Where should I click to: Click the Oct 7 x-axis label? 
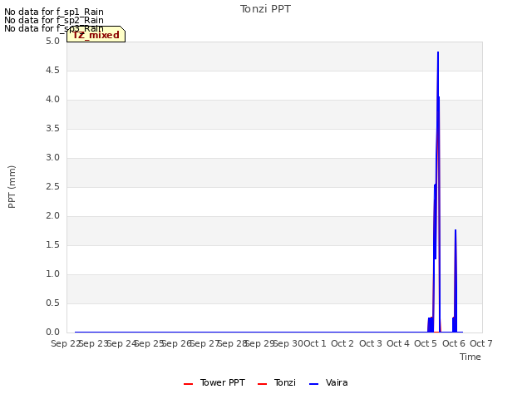(481, 343)
